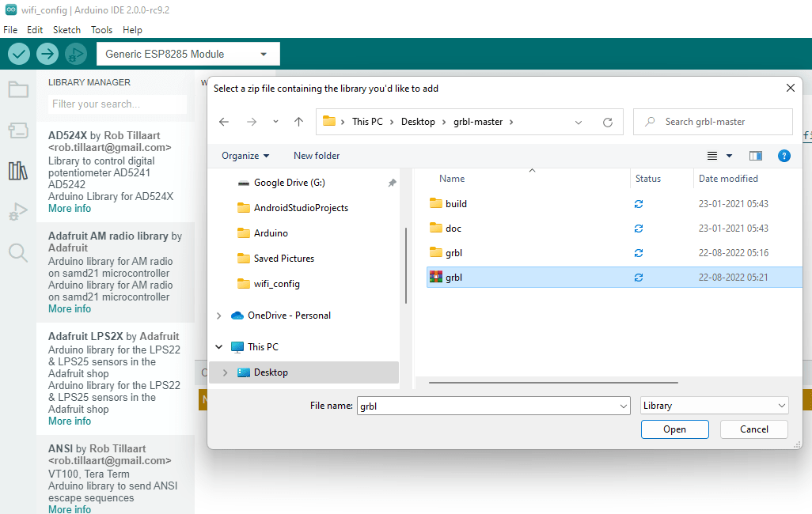812x514 pixels.
Task: Click the Arduino IDE logo in title bar
Action: coord(11,9)
